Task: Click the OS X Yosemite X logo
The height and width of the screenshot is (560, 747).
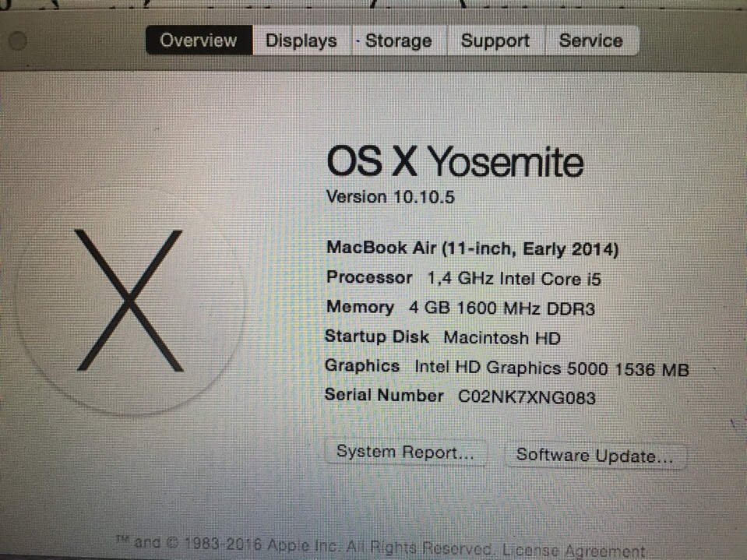Action: (x=129, y=301)
